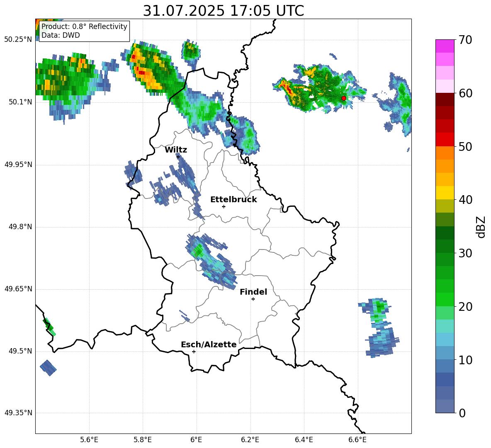Click the 6.2°E longitude label

click(x=250, y=440)
